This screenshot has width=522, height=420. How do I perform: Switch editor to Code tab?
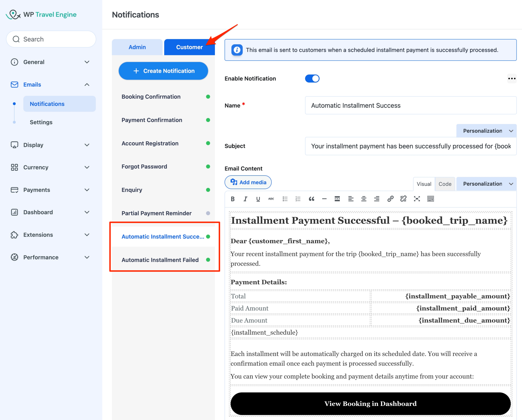tap(445, 184)
